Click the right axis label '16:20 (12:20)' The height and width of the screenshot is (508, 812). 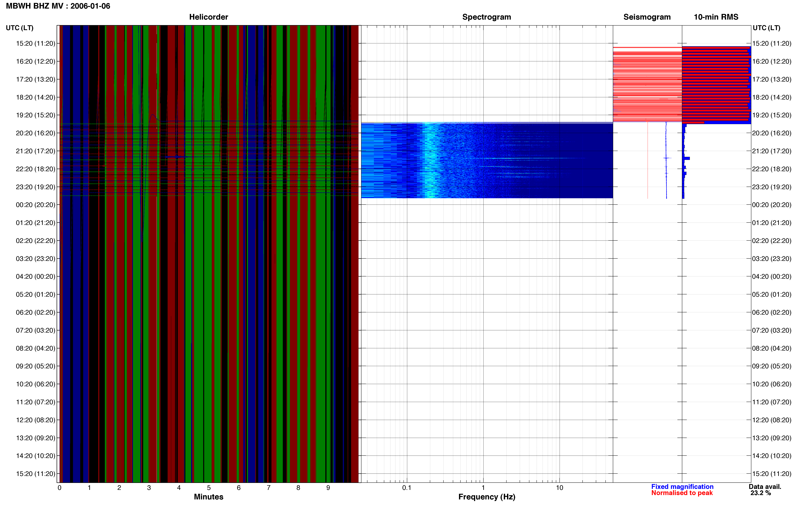click(772, 61)
